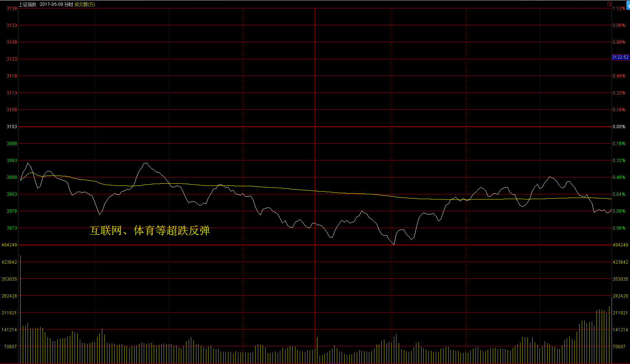
Task: Click the red panel layout icon at top right
Action: coord(609,4)
